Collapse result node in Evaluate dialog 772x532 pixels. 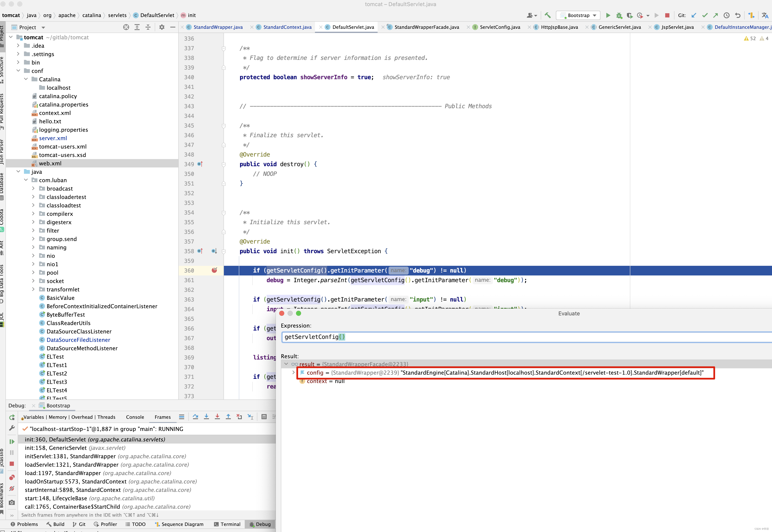[286, 364]
